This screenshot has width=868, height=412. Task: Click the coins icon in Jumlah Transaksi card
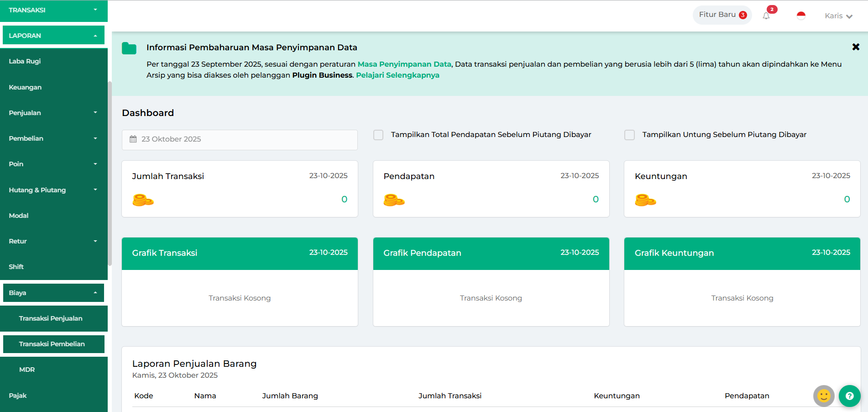143,200
